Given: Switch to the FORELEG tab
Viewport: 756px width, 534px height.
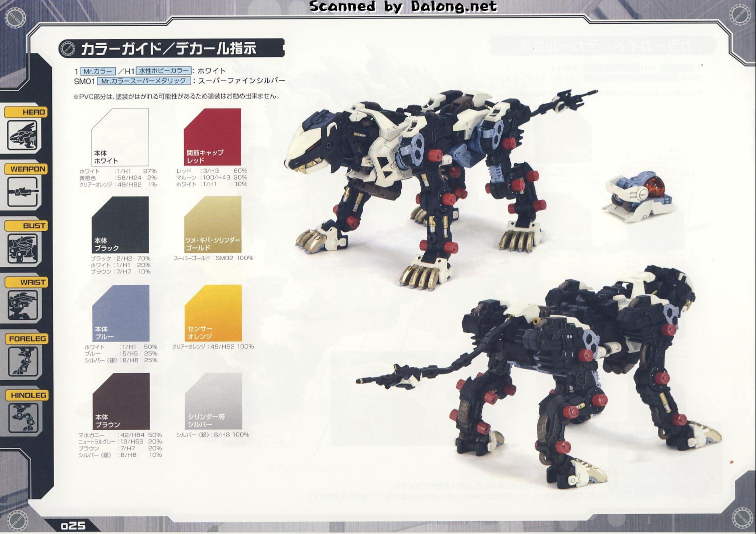Looking at the screenshot, I should (26, 338).
